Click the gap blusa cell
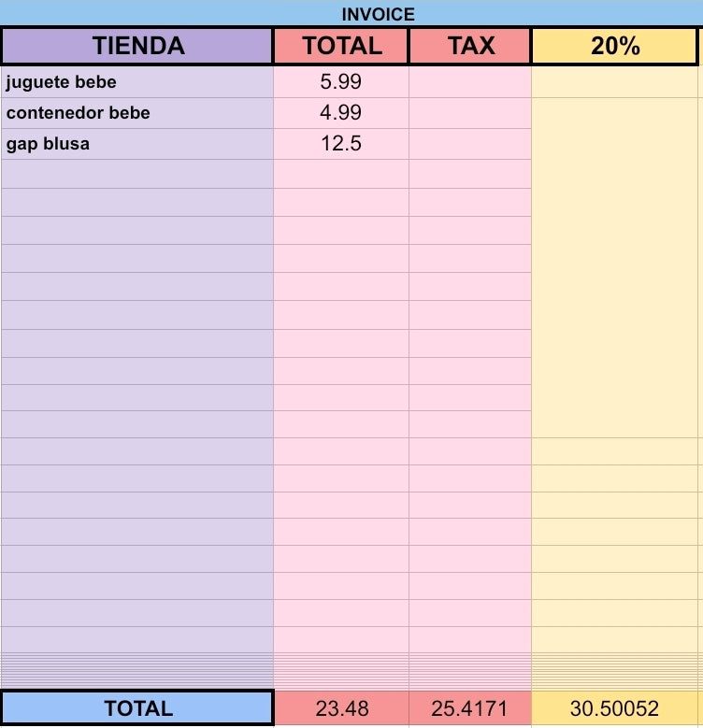The image size is (703, 728). (x=137, y=144)
